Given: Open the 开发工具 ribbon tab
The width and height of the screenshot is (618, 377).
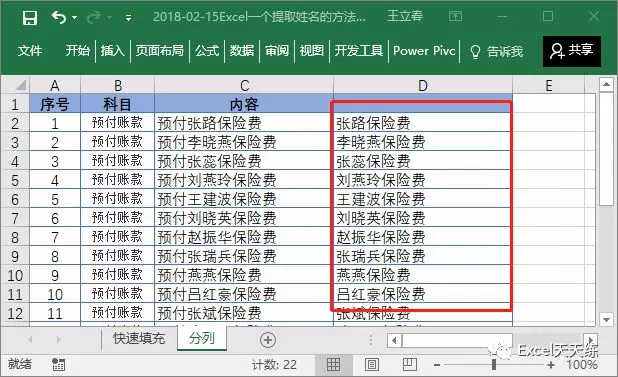Looking at the screenshot, I should pos(359,50).
